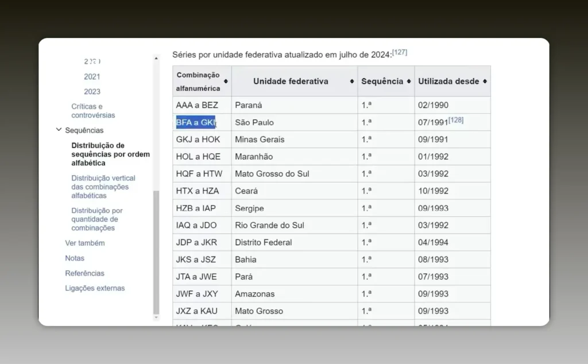Image resolution: width=588 pixels, height=364 pixels.
Task: Click the GKJ a HOK cell
Action: click(202, 140)
